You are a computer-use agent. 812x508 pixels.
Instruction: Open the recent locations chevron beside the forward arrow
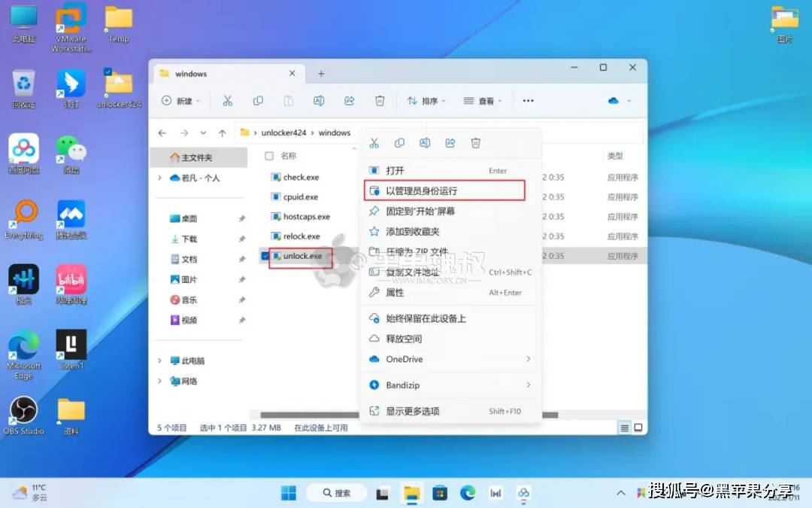pos(203,133)
